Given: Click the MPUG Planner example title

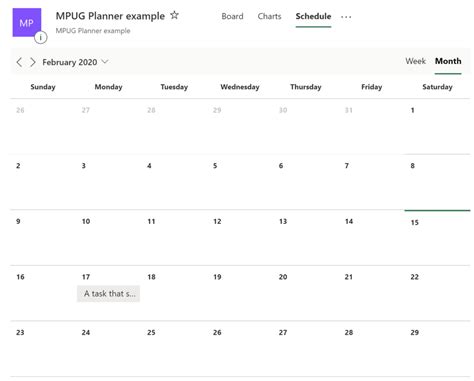Looking at the screenshot, I should [x=110, y=16].
